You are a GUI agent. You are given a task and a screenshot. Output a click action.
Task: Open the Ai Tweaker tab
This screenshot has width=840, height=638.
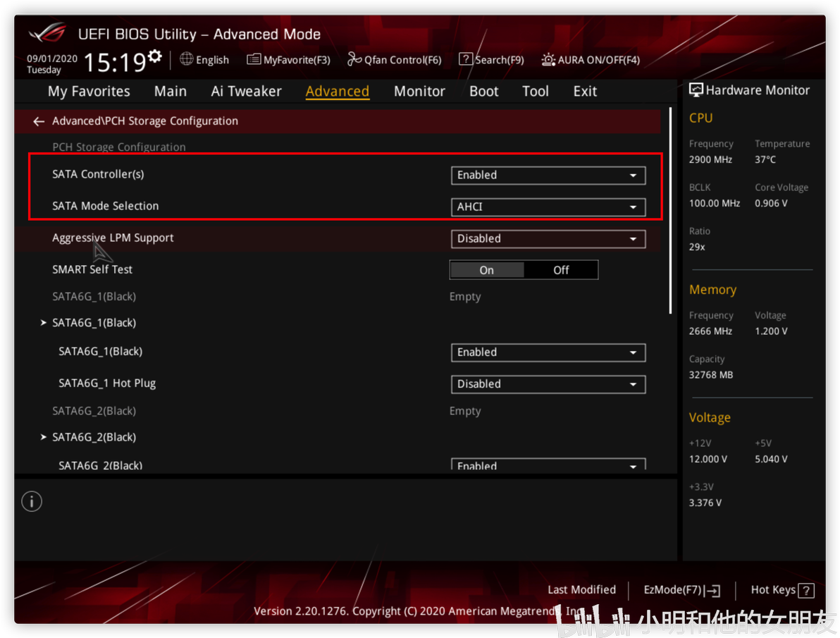(x=246, y=91)
